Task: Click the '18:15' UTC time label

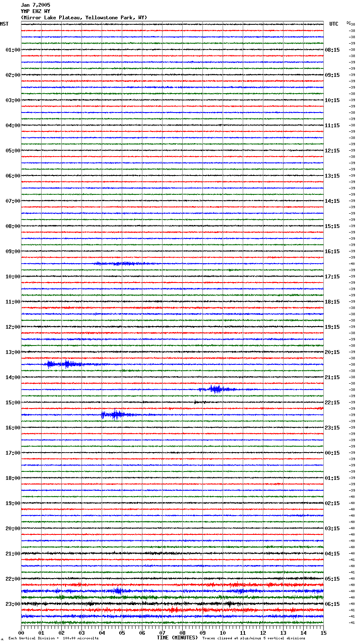Action: click(332, 302)
